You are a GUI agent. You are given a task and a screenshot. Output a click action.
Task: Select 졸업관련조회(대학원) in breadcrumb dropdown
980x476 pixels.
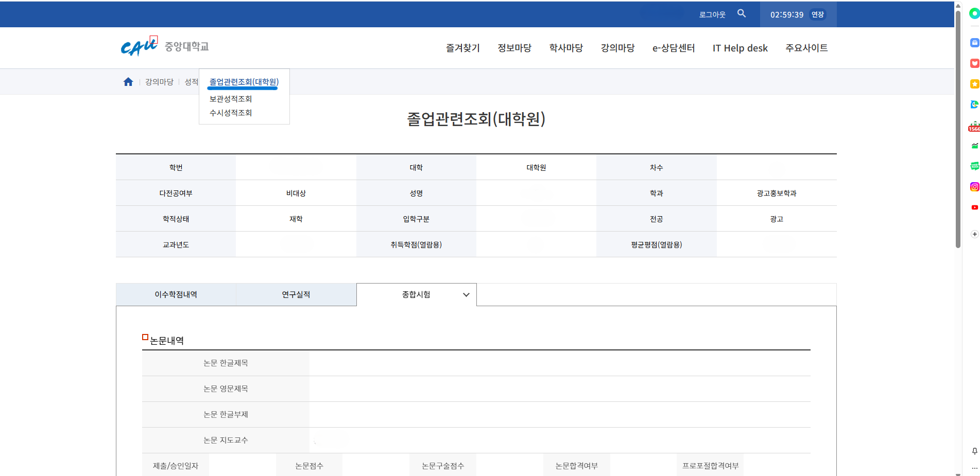(244, 82)
